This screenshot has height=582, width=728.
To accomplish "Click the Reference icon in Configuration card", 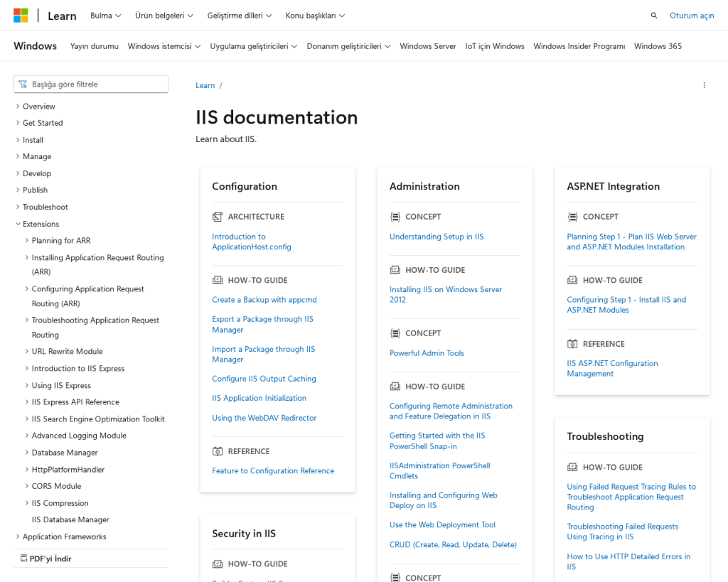I will (218, 451).
